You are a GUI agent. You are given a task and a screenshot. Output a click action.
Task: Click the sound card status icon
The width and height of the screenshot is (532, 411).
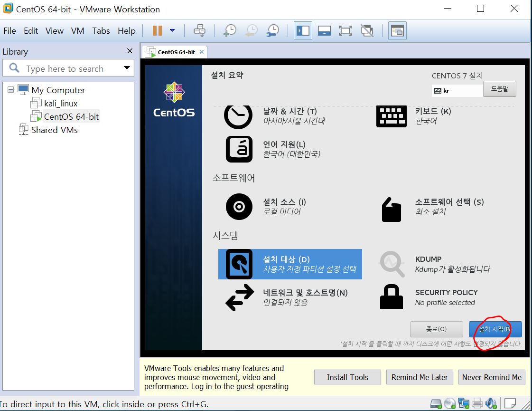pos(491,403)
